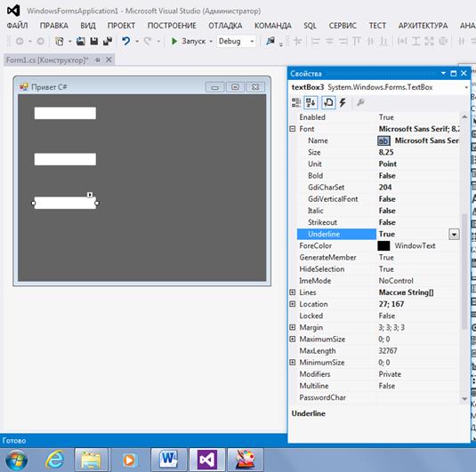Open the ФАЙЛ menu
The width and height of the screenshot is (476, 472).
[x=17, y=26]
